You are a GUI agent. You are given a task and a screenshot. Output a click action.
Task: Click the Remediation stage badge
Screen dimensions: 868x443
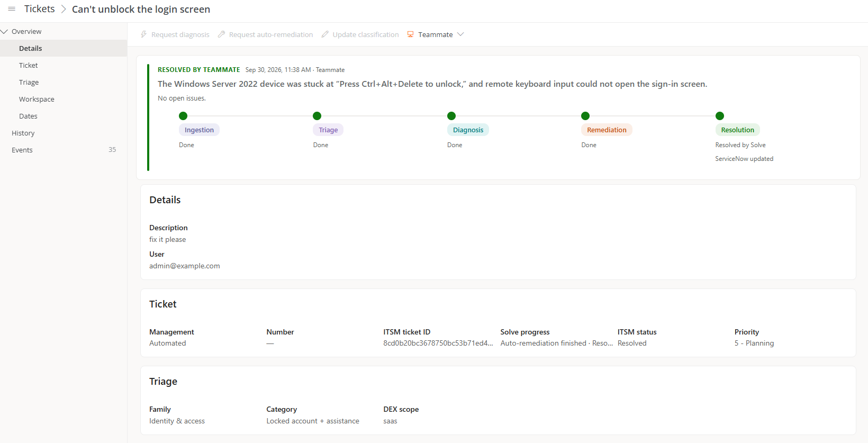click(x=607, y=130)
